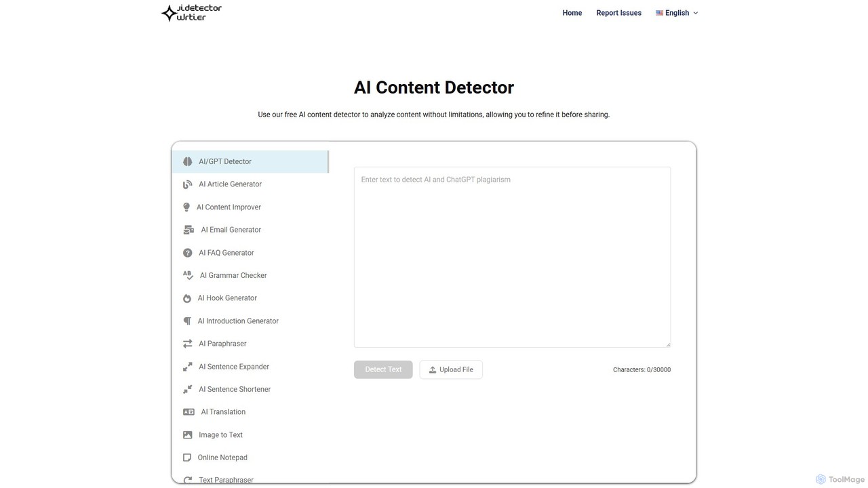Click the Characters: 0/30000 counter
Viewport: 868px width, 488px height.
[642, 370]
